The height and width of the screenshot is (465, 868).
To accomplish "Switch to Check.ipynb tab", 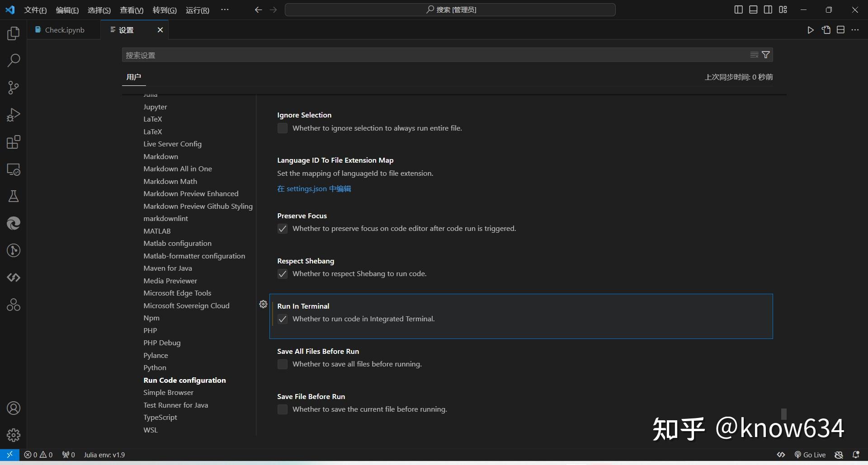I will 65,30.
